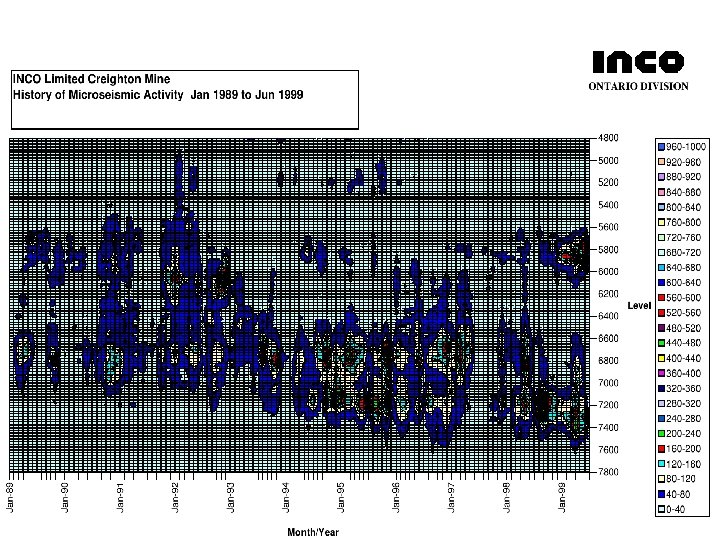The image size is (720, 540).
Task: Click the ONTARIO DIVISION text
Action: 638,86
